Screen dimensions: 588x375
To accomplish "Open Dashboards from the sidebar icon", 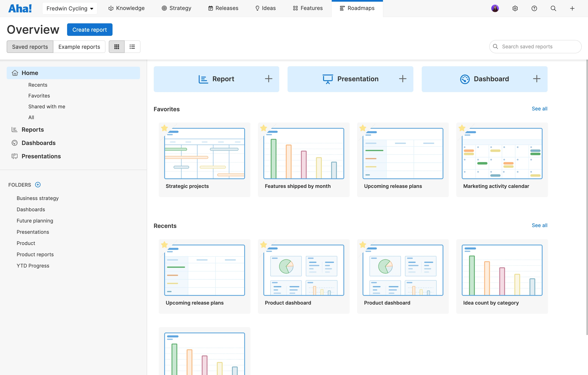I will (x=14, y=143).
